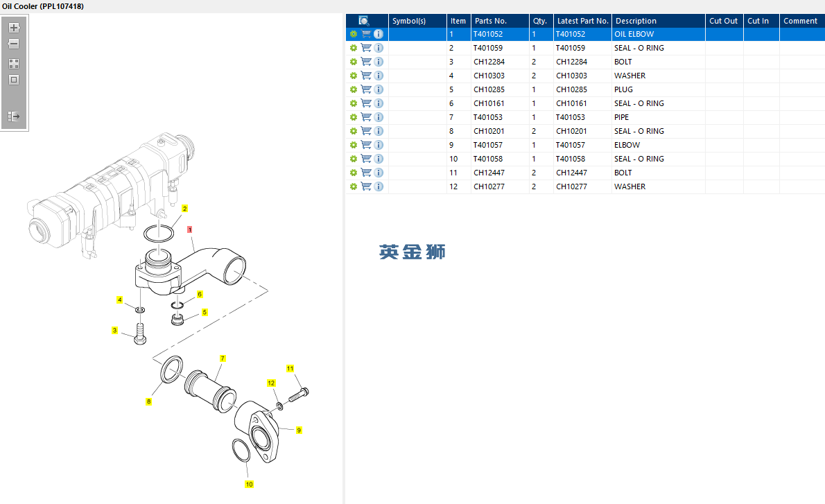Open info for CH10285 PLUG

click(379, 89)
